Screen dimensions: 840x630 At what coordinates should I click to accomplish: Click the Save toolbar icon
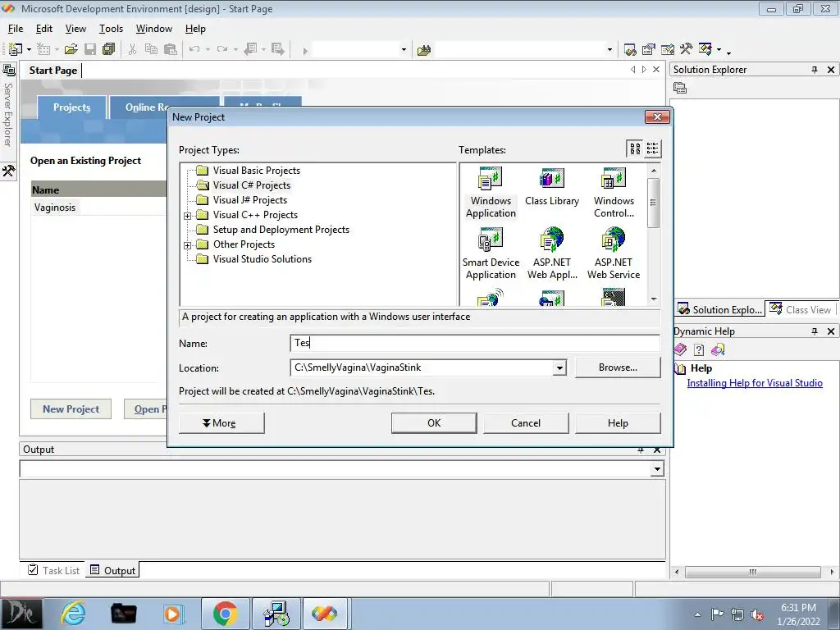point(90,50)
